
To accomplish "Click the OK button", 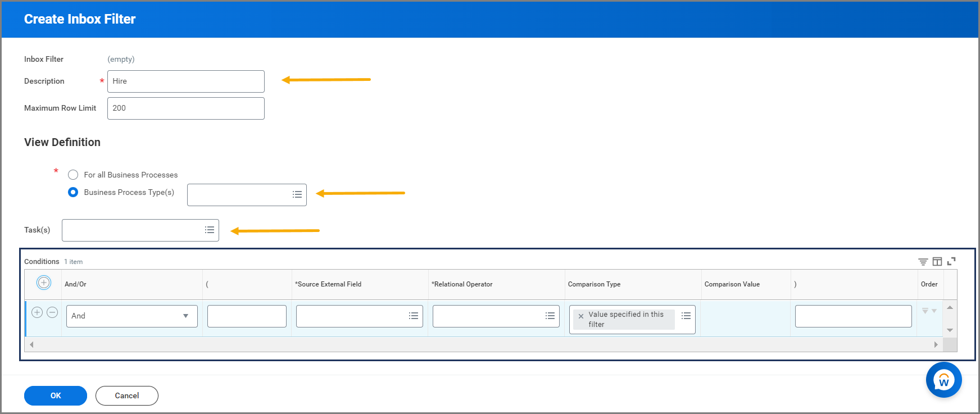I will click(56, 395).
